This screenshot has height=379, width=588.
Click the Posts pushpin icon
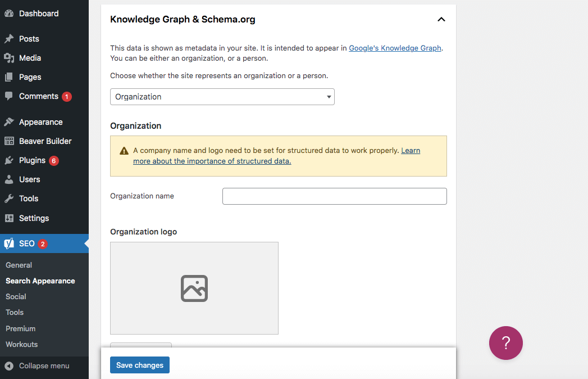click(x=9, y=39)
